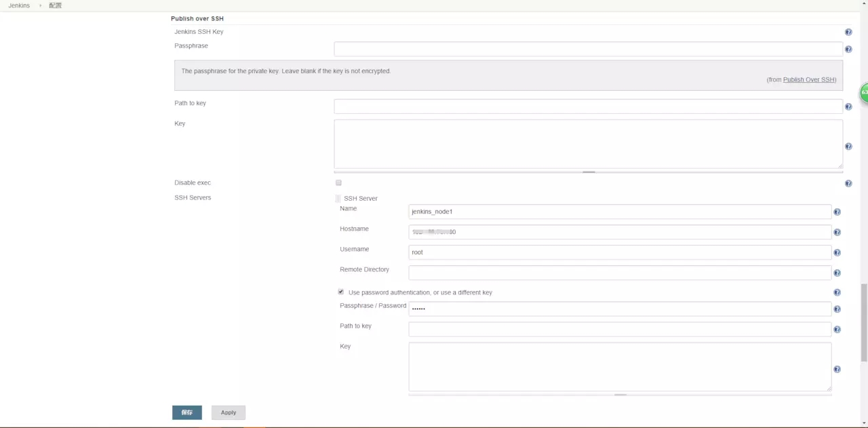Click into the Remote Directory input

[x=620, y=273]
